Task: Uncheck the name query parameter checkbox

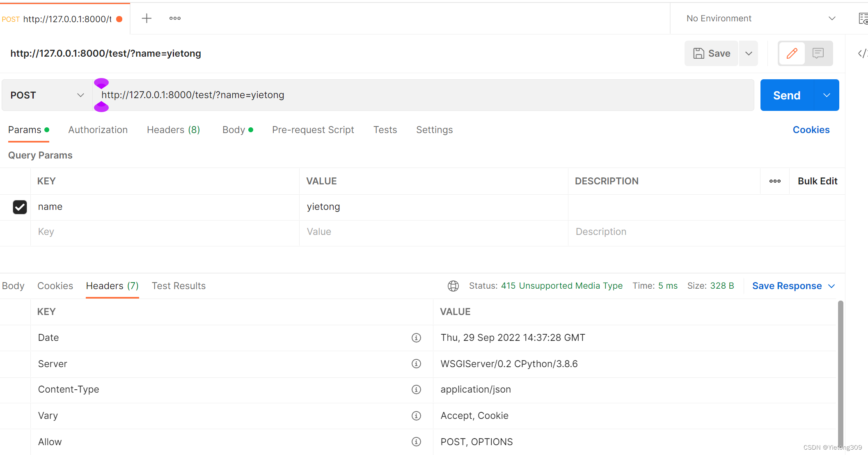Action: 20,207
